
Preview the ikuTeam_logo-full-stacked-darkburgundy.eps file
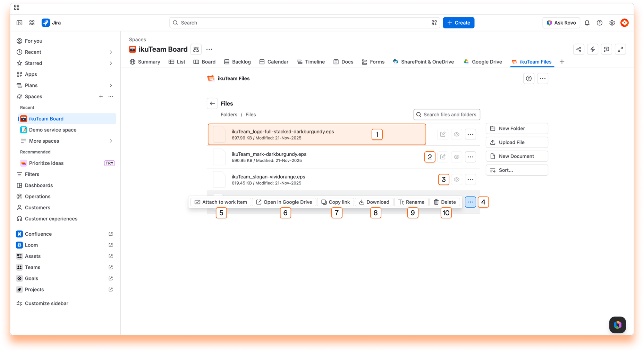point(457,134)
